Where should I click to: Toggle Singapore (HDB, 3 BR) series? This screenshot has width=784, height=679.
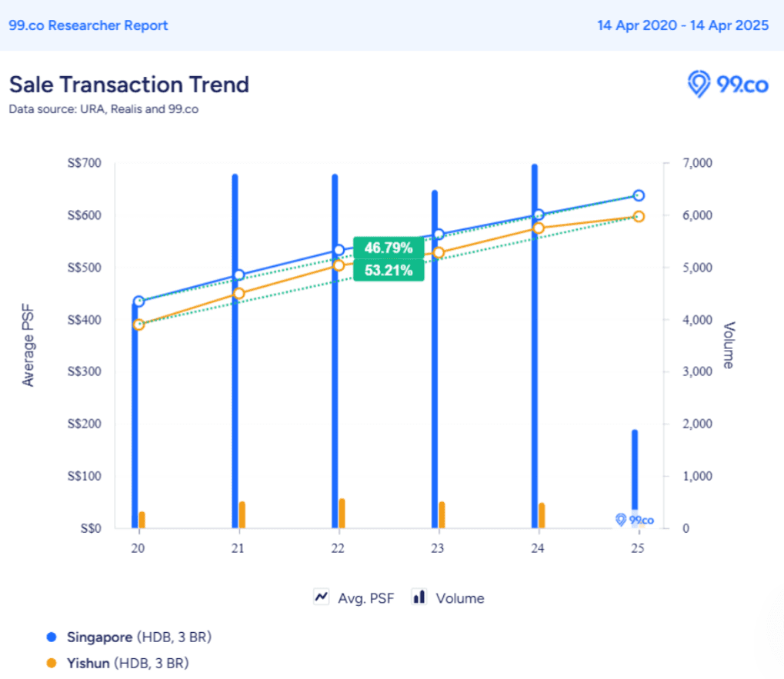click(138, 637)
